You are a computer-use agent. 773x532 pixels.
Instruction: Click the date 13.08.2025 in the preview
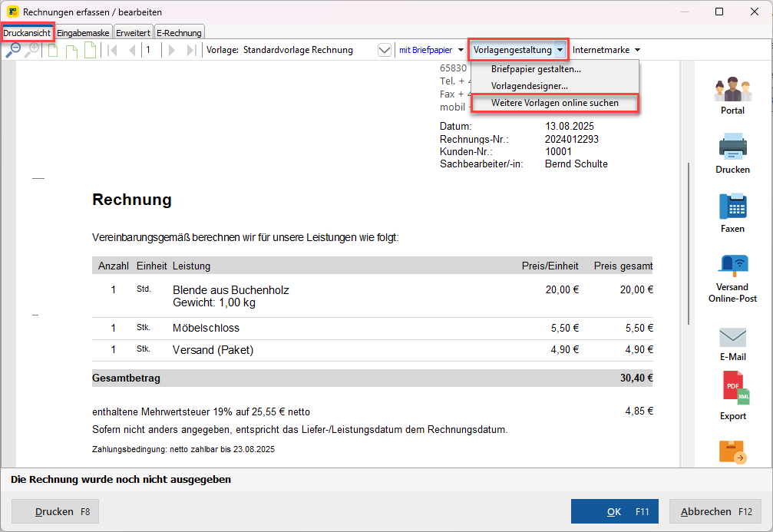tap(570, 127)
